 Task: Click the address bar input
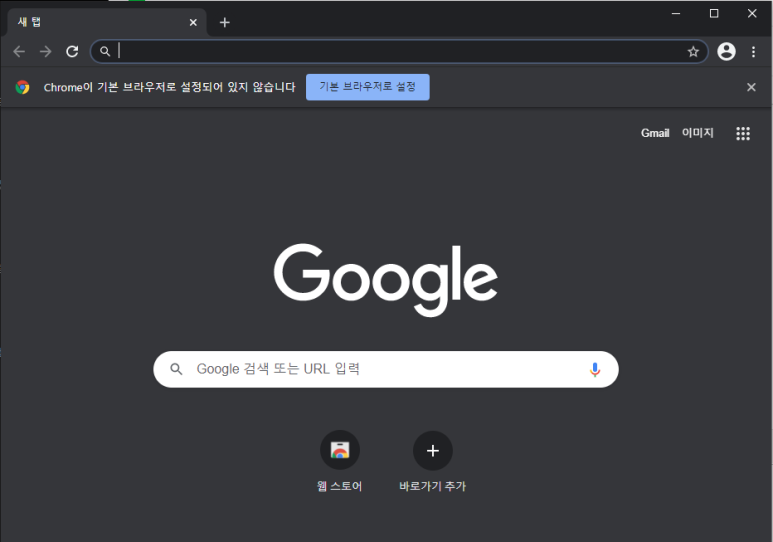click(399, 51)
